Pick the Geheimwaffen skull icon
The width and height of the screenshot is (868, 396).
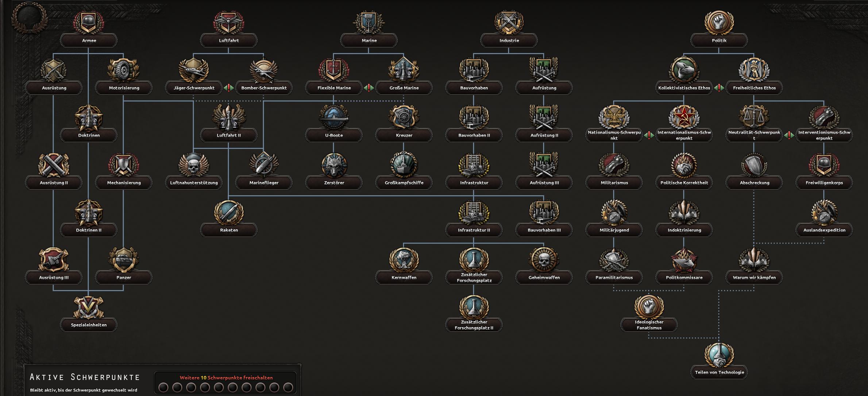pos(544,260)
